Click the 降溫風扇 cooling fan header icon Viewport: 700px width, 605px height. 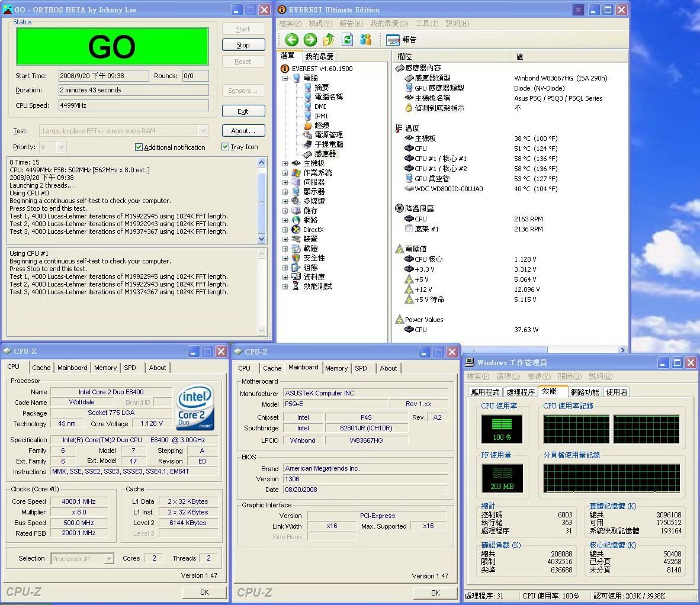(400, 208)
